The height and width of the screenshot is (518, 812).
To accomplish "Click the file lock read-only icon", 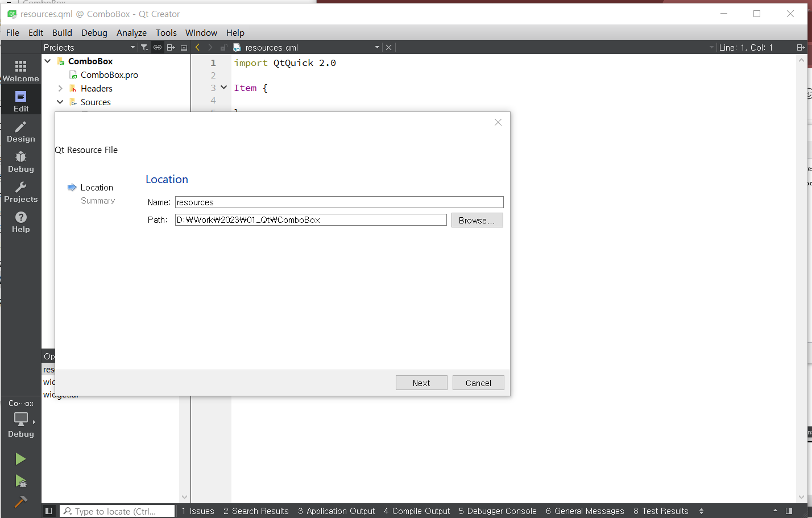I will coord(223,47).
